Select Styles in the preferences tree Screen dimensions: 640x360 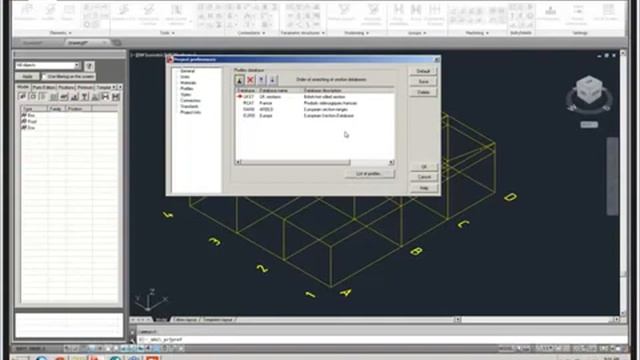pos(185,95)
